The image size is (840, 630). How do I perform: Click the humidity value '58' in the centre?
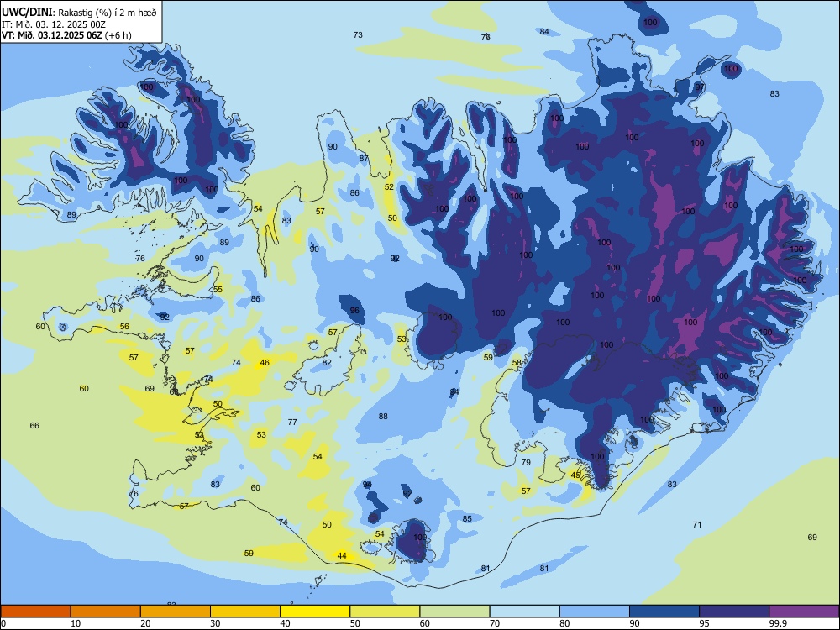pyautogui.click(x=517, y=363)
